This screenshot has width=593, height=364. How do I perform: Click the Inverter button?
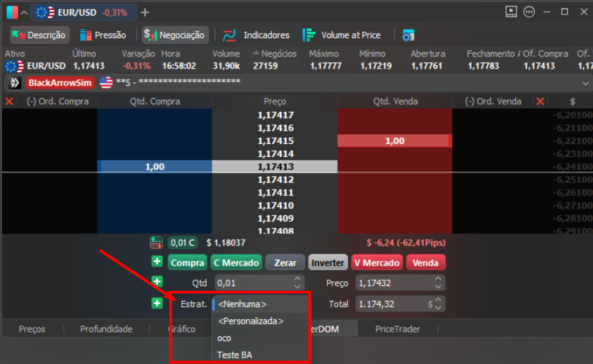tap(328, 262)
